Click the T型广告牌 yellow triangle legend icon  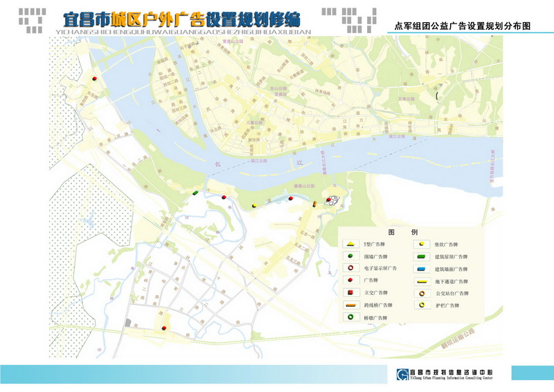352,244
